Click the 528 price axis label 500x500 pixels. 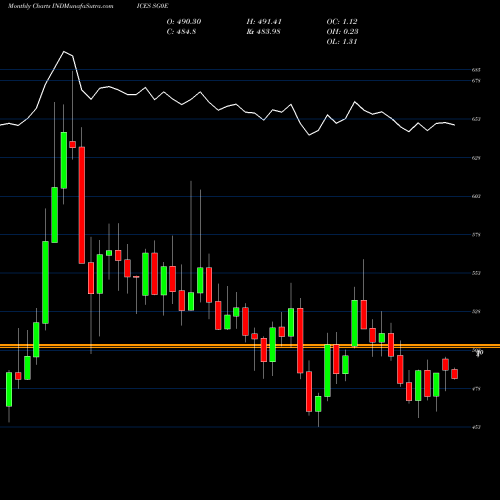(x=476, y=312)
